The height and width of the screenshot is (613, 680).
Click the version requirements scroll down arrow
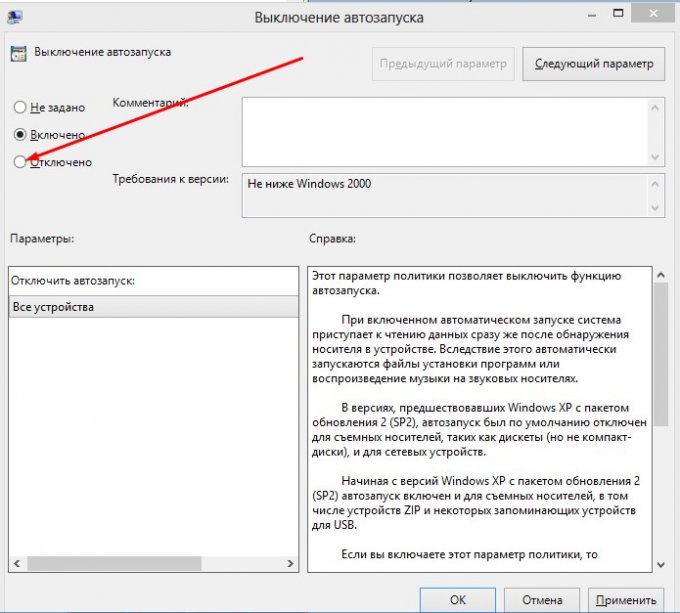[656, 207]
